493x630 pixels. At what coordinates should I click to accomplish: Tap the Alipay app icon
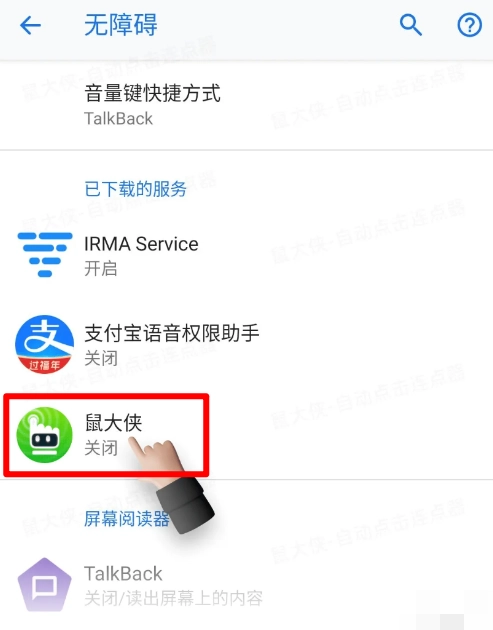pyautogui.click(x=45, y=344)
